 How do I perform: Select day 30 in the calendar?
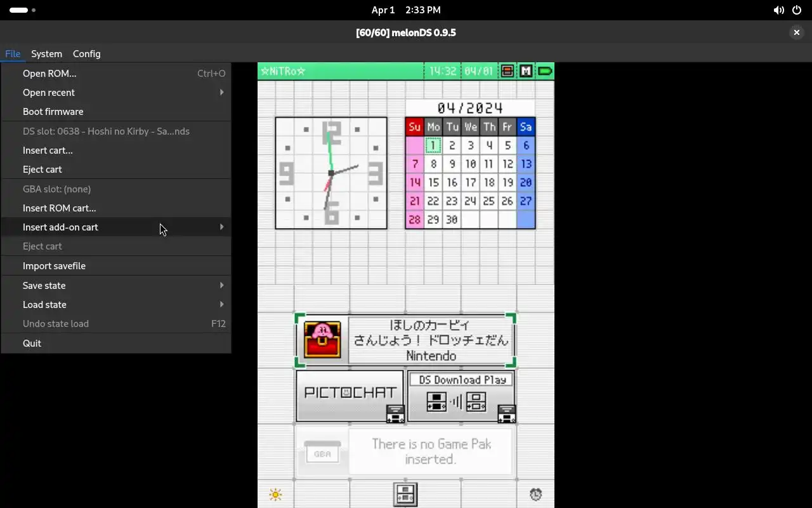(452, 220)
